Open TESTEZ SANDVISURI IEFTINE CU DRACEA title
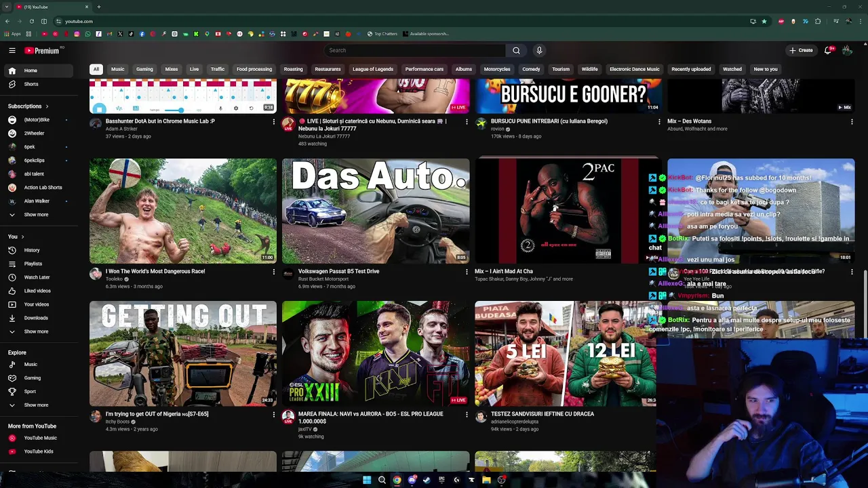Image resolution: width=868 pixels, height=488 pixels. click(542, 413)
